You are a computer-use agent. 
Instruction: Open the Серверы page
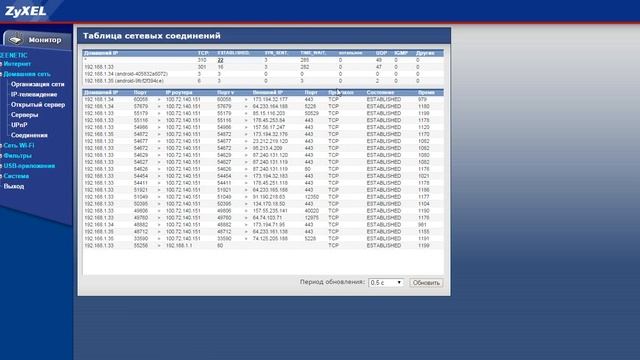coord(24,115)
